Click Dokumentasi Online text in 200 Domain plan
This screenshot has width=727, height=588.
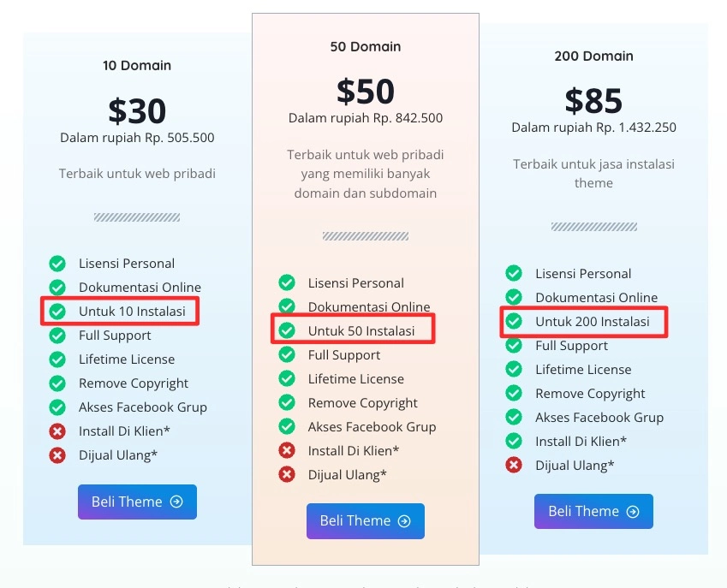596,298
